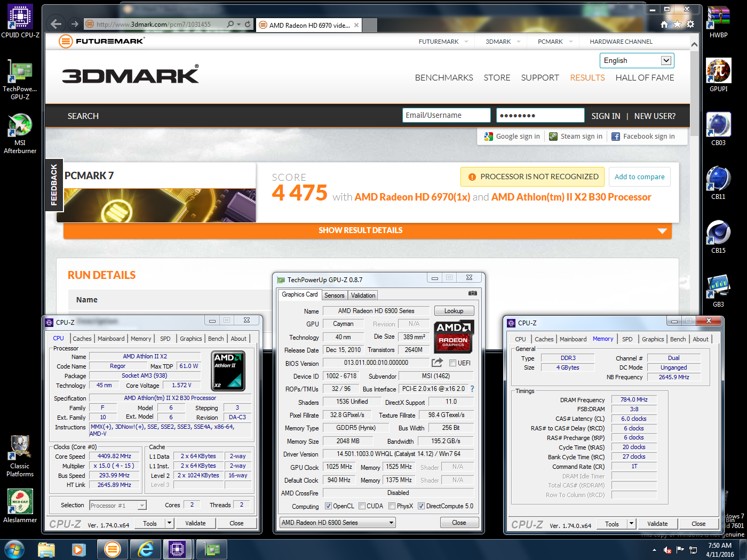
Task: Click Steam sign in button
Action: click(x=576, y=137)
